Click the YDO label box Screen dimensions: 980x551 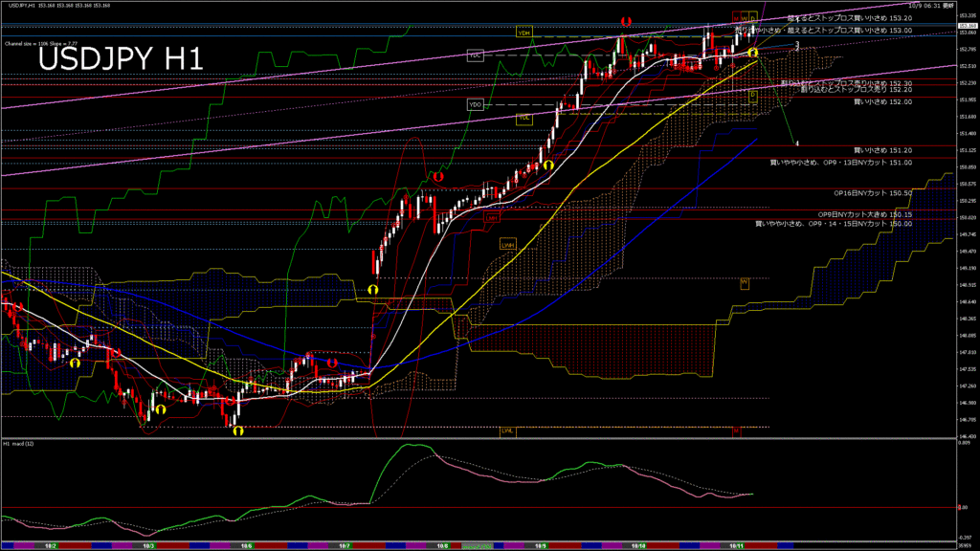coord(475,103)
